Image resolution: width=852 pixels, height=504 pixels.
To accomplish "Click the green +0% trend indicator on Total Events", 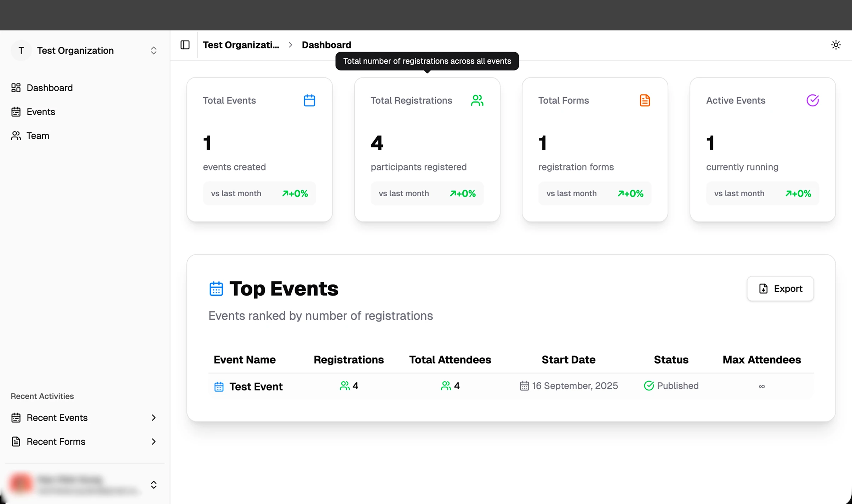I will point(295,193).
